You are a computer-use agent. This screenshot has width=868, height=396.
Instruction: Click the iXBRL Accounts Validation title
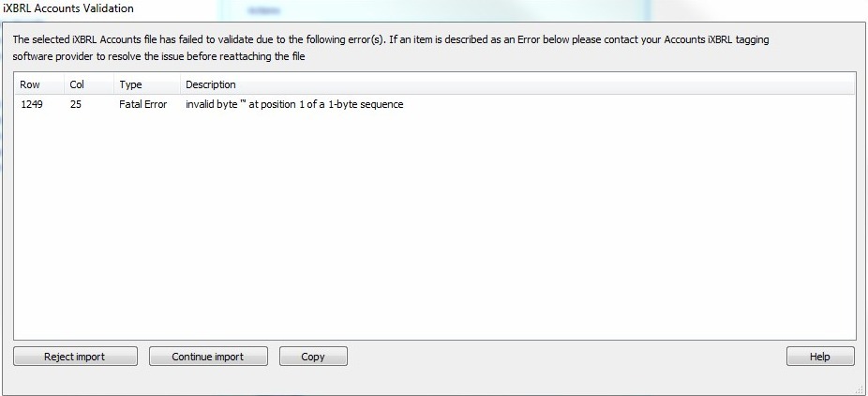tap(68, 8)
